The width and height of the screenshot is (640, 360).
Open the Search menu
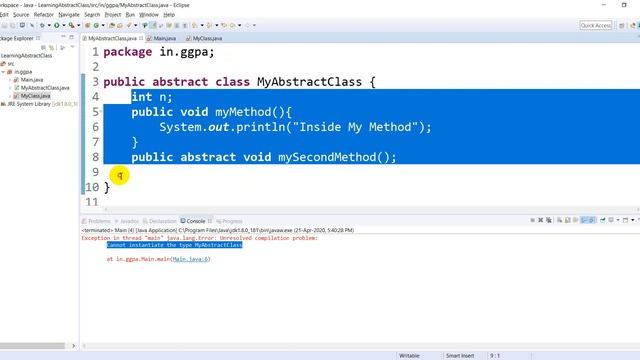[92, 15]
